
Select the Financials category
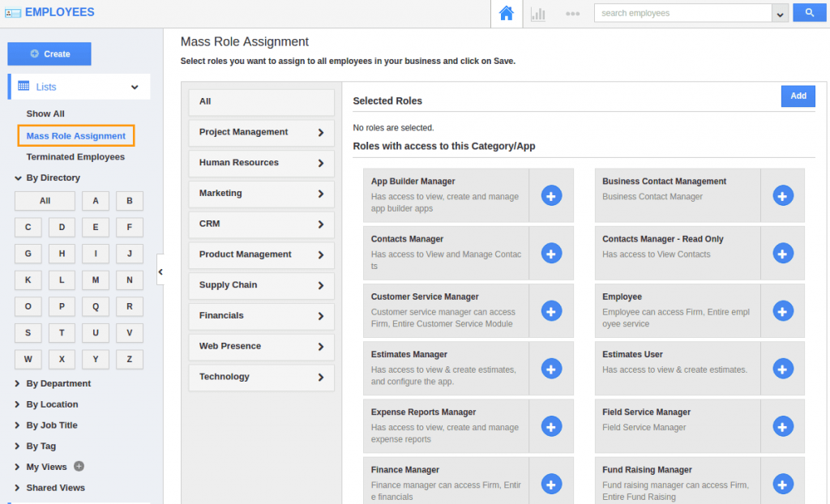point(262,316)
